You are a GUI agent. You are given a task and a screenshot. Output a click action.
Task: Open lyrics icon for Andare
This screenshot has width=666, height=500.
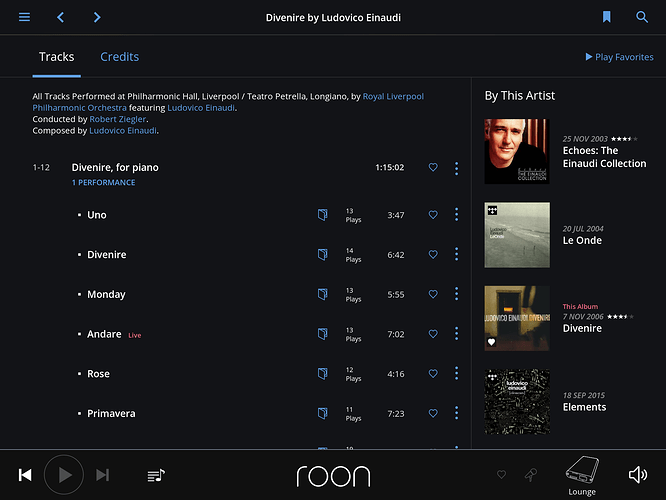coord(322,334)
